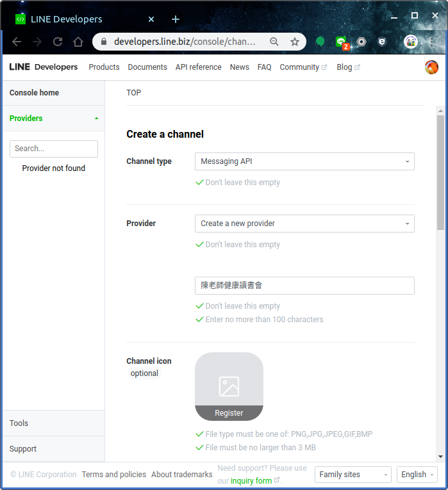
Task: Click the LINE Developers logo
Action: point(43,67)
